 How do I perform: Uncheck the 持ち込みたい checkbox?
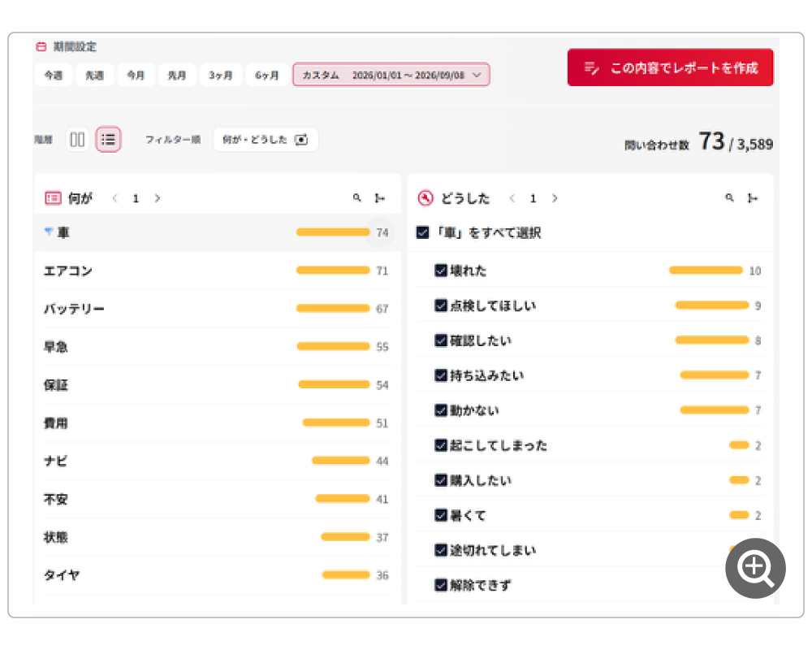(441, 375)
